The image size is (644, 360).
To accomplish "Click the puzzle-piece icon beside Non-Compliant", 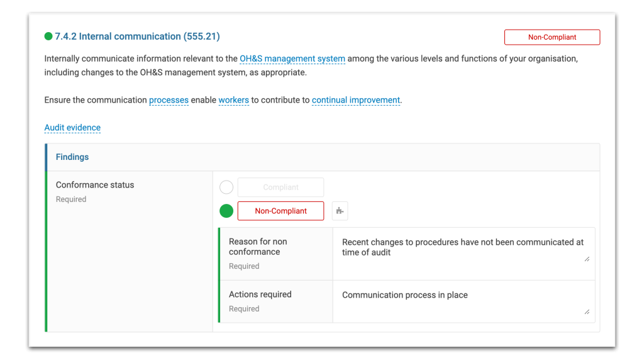I will (340, 211).
